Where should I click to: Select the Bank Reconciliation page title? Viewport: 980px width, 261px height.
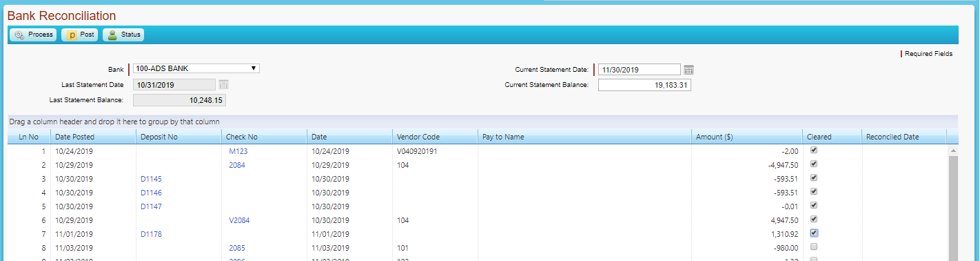pos(61,16)
